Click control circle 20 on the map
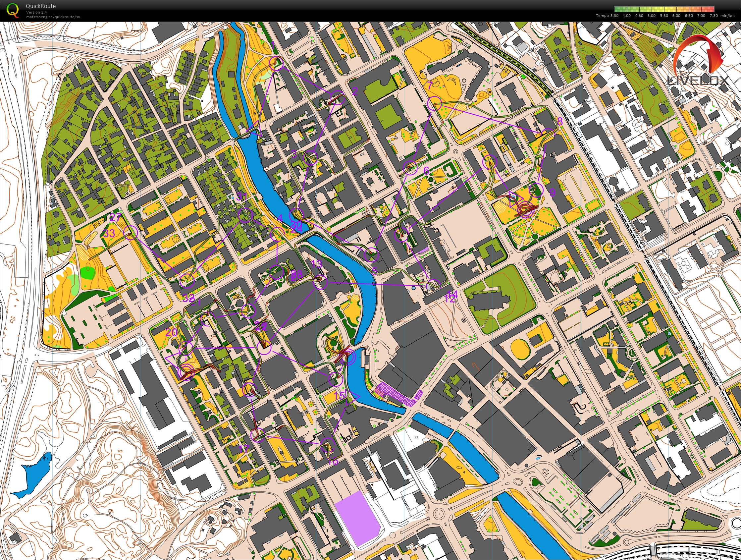Image resolution: width=741 pixels, height=560 pixels. [x=186, y=348]
